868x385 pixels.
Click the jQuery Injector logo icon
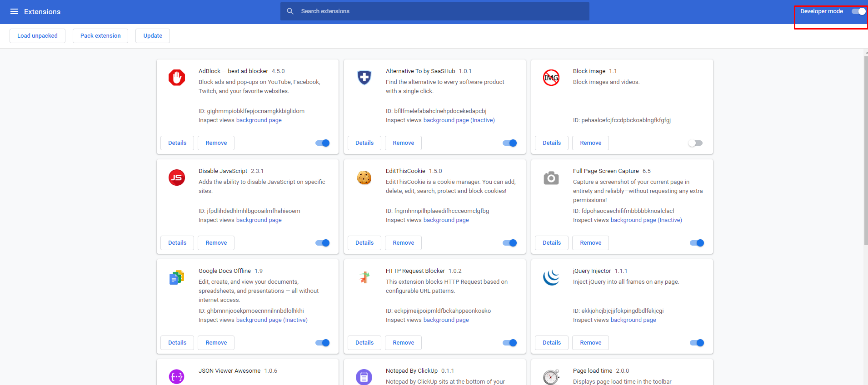551,277
